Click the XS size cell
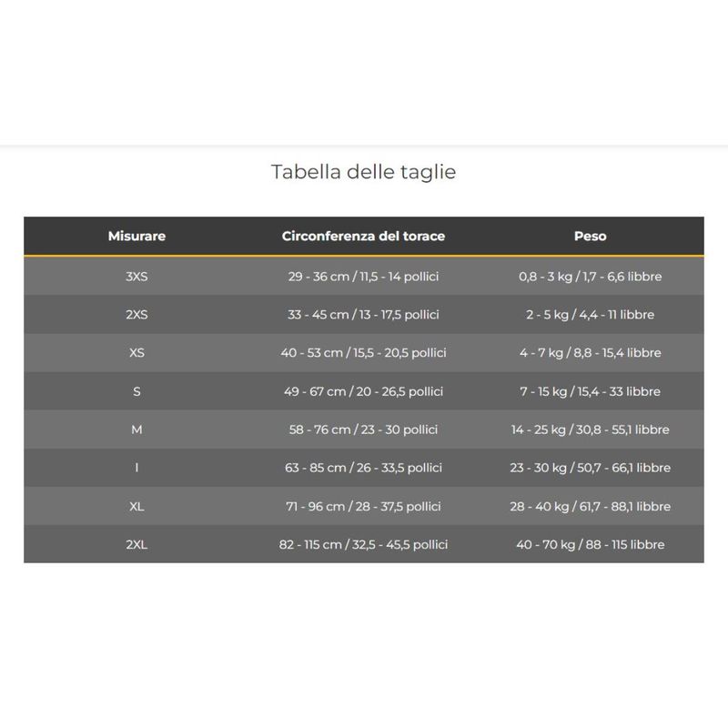The image size is (728, 728). coord(136,353)
